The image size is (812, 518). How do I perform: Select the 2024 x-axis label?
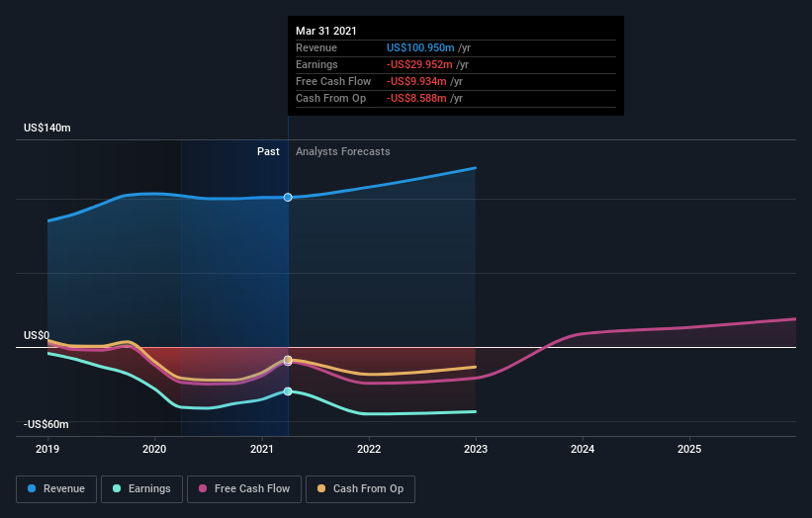[583, 449]
